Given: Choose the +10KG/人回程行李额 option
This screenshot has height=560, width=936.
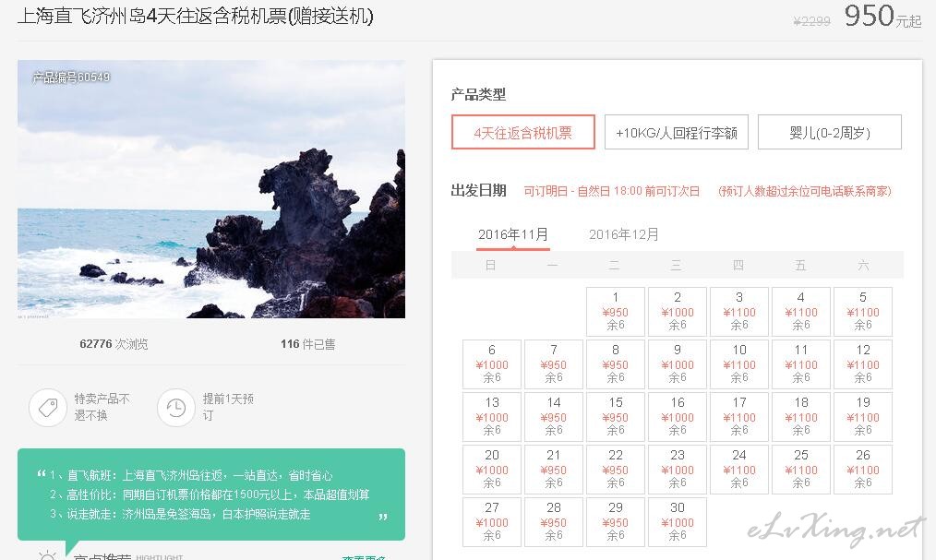Looking at the screenshot, I should coord(677,132).
